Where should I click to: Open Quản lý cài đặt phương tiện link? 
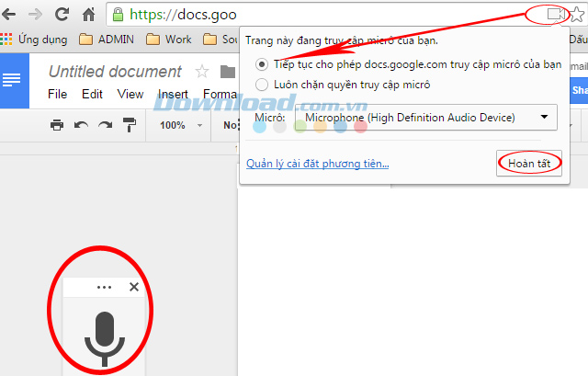[x=317, y=164]
